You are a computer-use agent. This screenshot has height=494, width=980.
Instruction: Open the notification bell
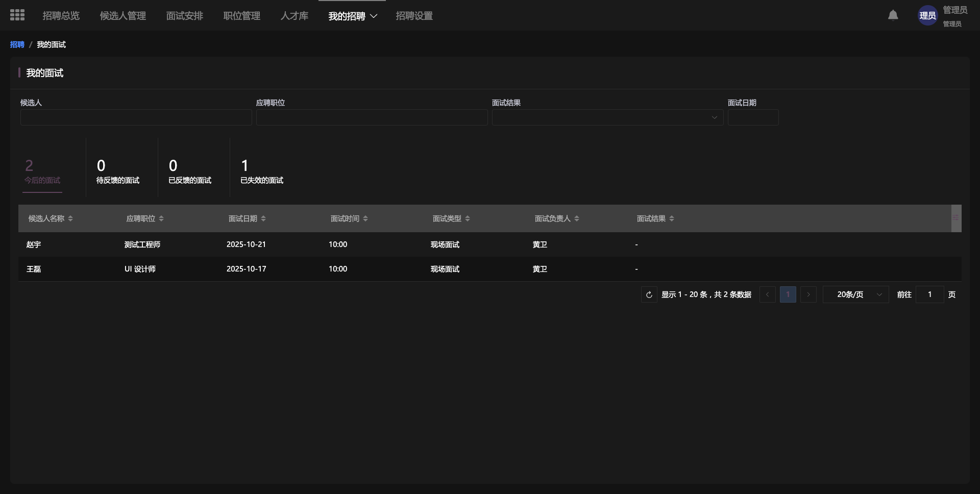[x=893, y=15]
